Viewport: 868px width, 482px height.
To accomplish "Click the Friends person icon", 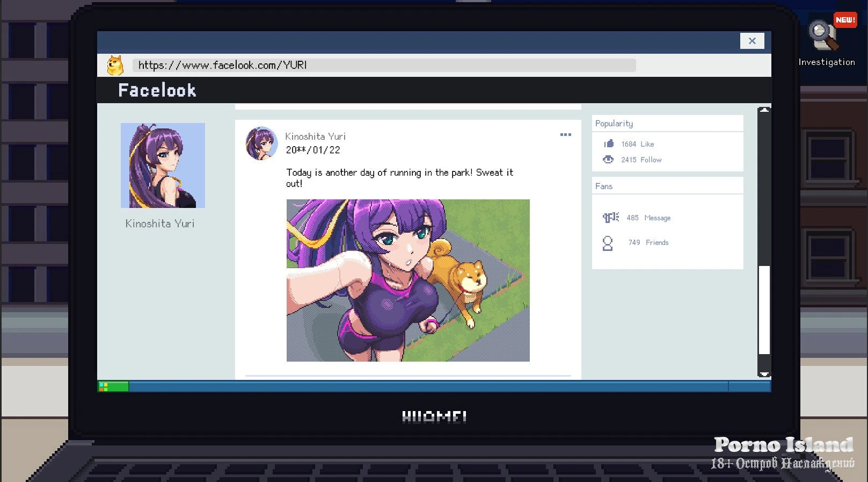I will [608, 243].
